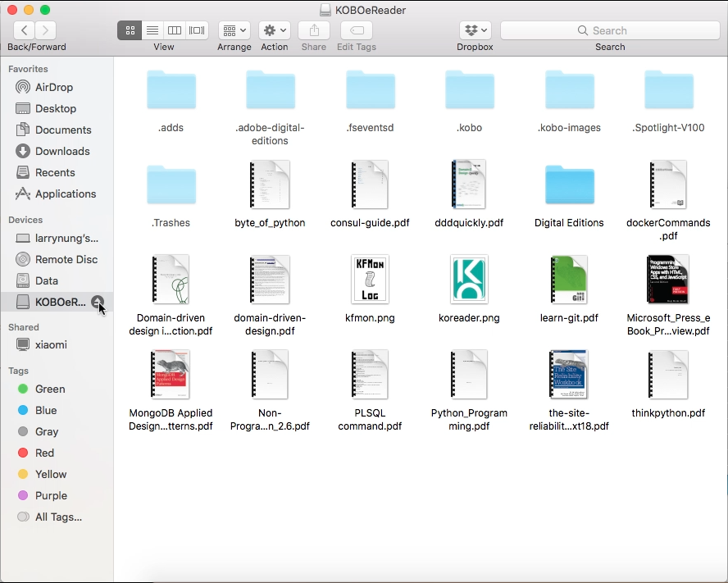Switch to cover flow view
The height and width of the screenshot is (583, 728).
(197, 30)
